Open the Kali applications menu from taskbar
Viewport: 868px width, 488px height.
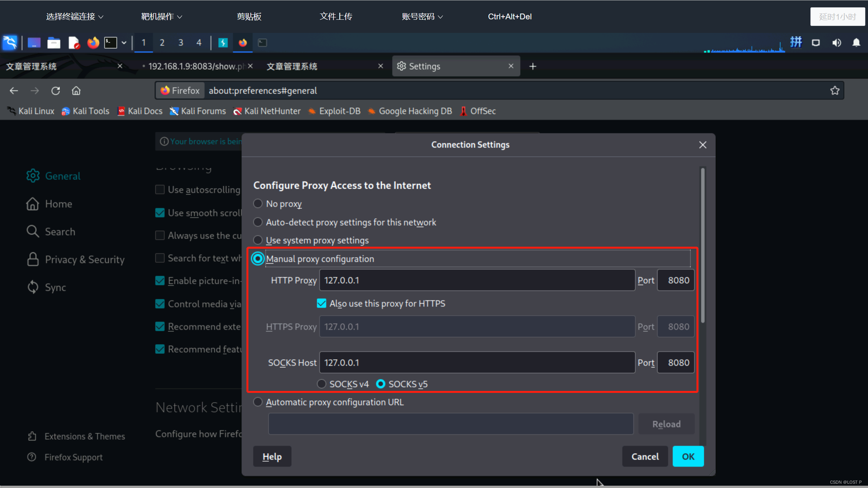pos(10,43)
